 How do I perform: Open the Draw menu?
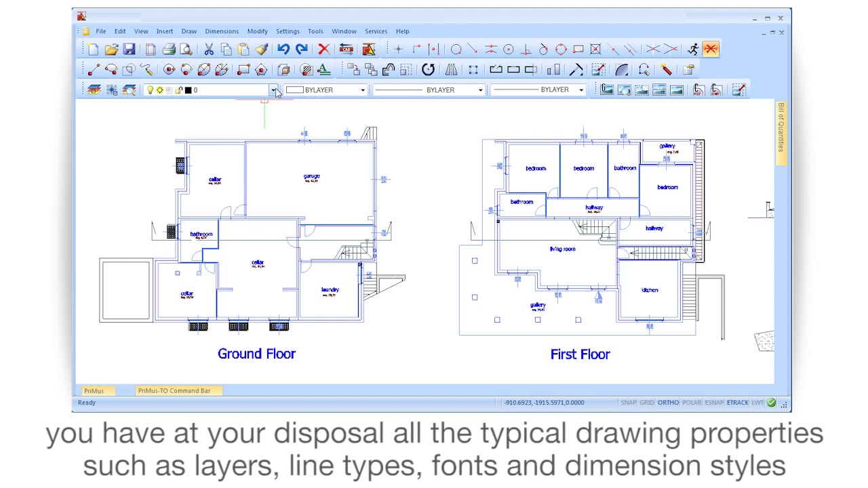pyautogui.click(x=189, y=31)
